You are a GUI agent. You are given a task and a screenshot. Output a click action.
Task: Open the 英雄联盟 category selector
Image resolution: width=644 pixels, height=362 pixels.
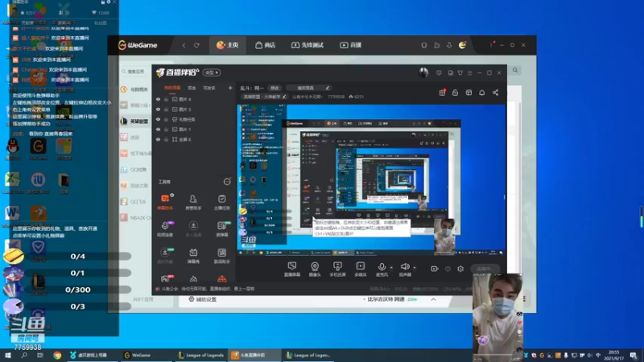pos(264,97)
